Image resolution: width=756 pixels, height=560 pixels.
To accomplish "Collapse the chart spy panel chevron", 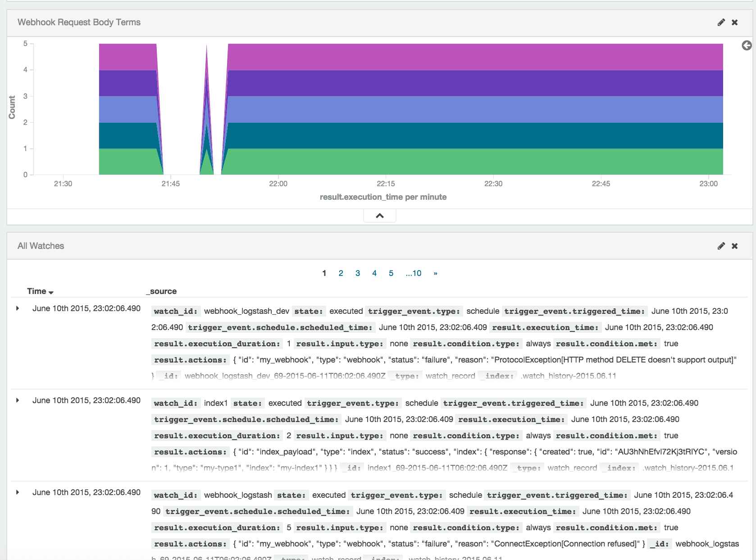I will (380, 216).
